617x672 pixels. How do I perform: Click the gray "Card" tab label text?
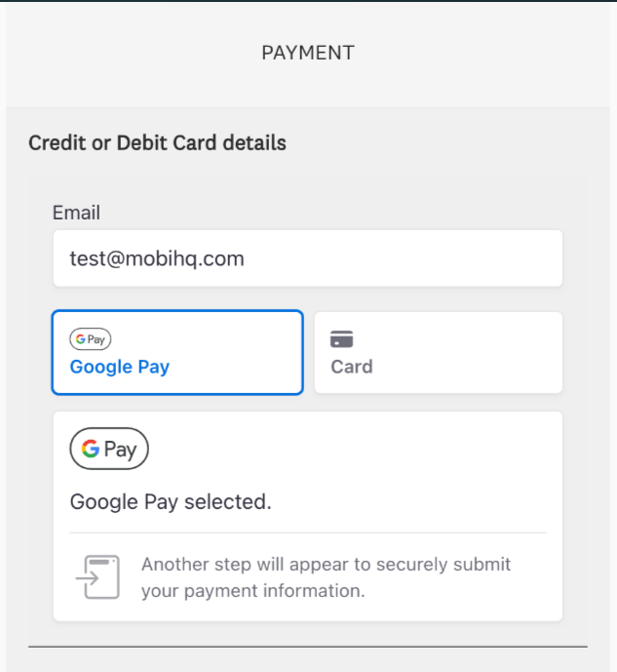coord(352,367)
